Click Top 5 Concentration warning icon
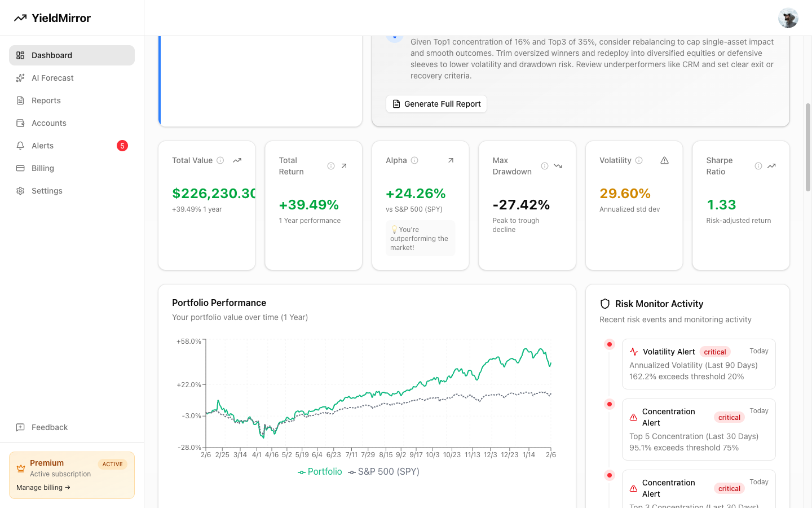 634,417
